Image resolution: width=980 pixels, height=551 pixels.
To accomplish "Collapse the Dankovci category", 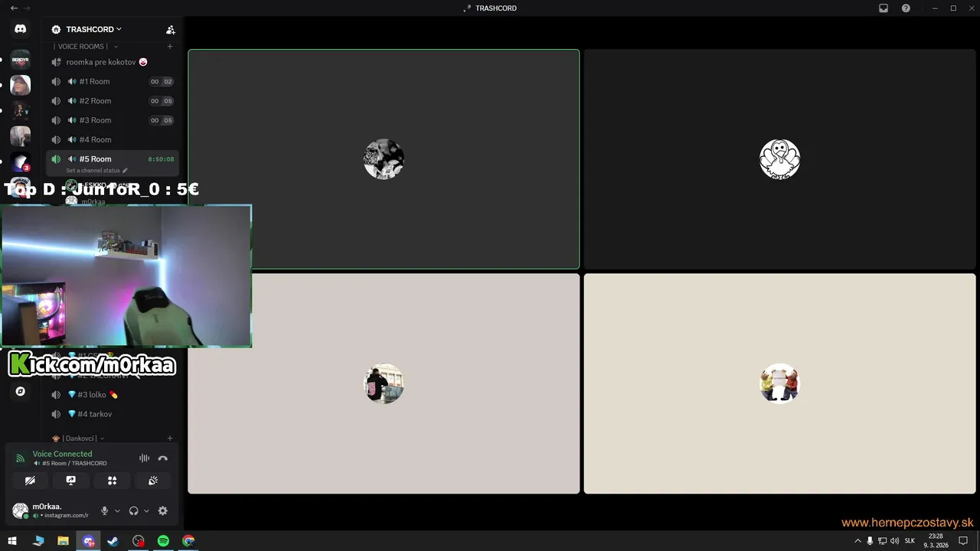I will point(78,439).
